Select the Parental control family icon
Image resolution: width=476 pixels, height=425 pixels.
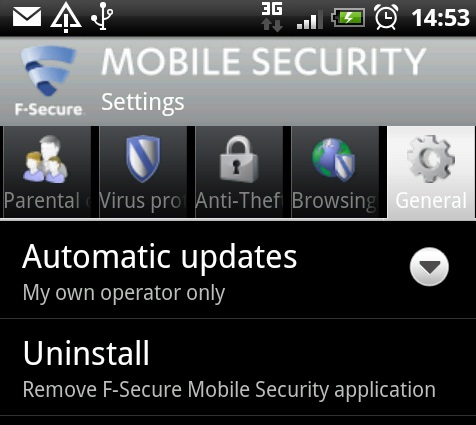[x=46, y=159]
